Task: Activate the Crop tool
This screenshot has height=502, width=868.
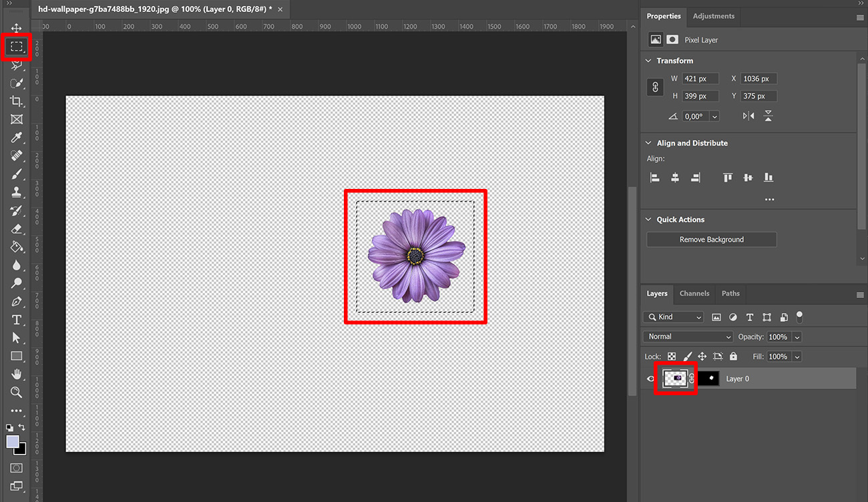Action: 17,101
